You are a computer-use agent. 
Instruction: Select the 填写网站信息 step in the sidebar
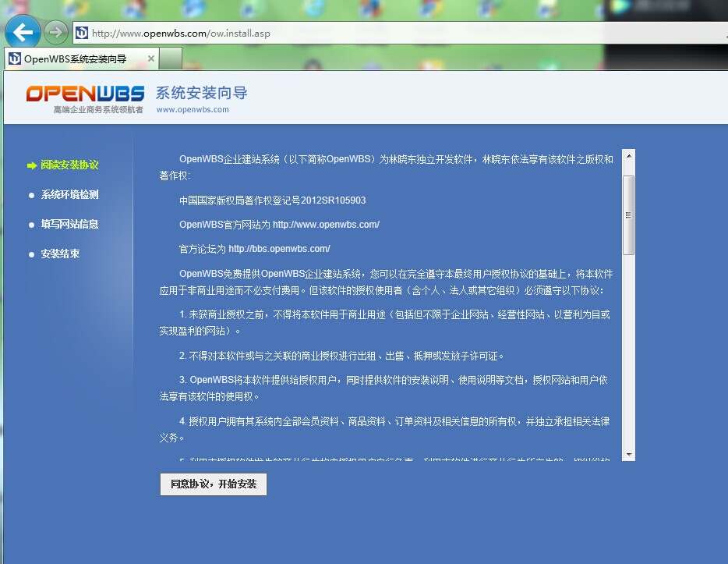pyautogui.click(x=69, y=224)
